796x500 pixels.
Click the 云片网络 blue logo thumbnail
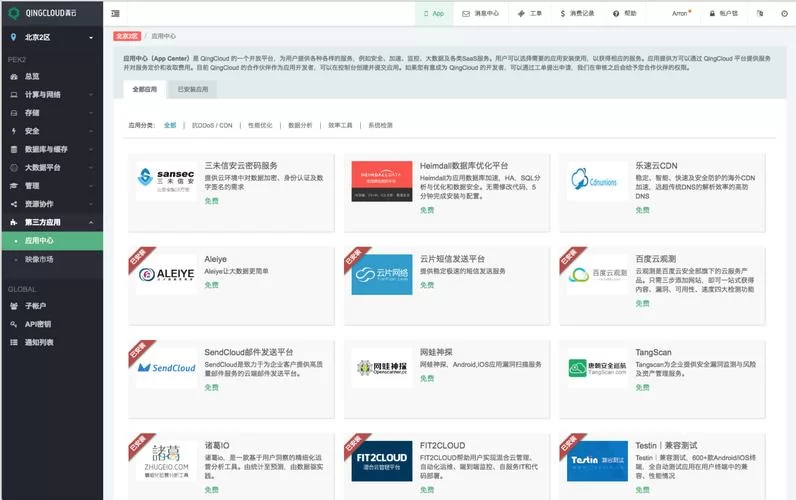[382, 274]
